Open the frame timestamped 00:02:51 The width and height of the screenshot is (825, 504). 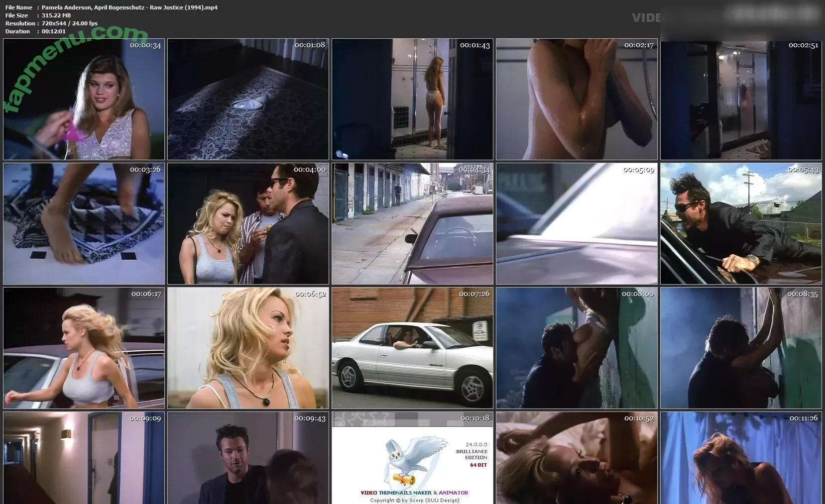coord(741,100)
